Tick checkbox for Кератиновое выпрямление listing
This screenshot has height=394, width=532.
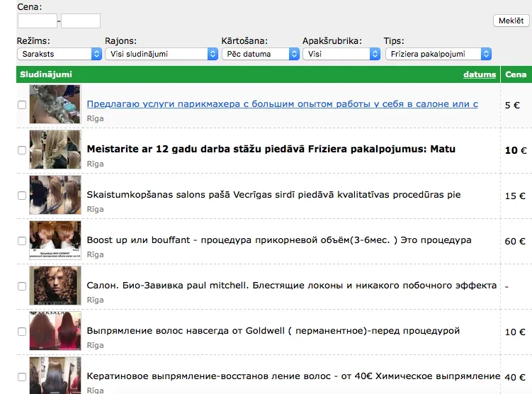tap(22, 377)
